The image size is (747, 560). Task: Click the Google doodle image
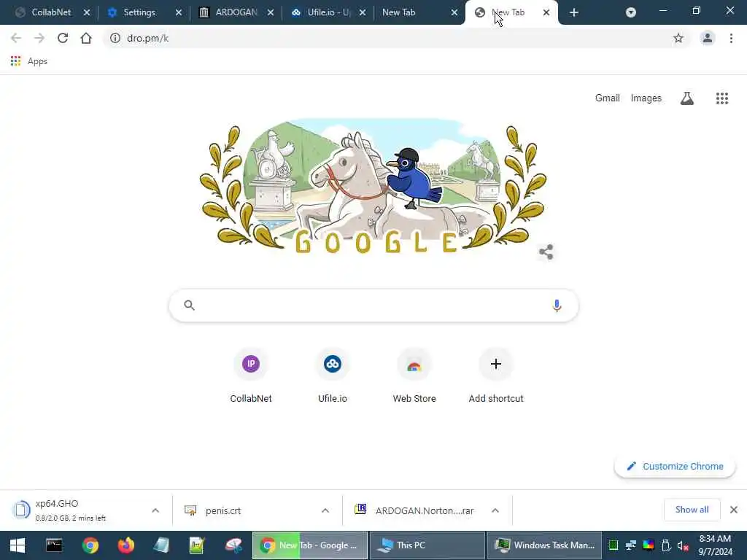373,187
